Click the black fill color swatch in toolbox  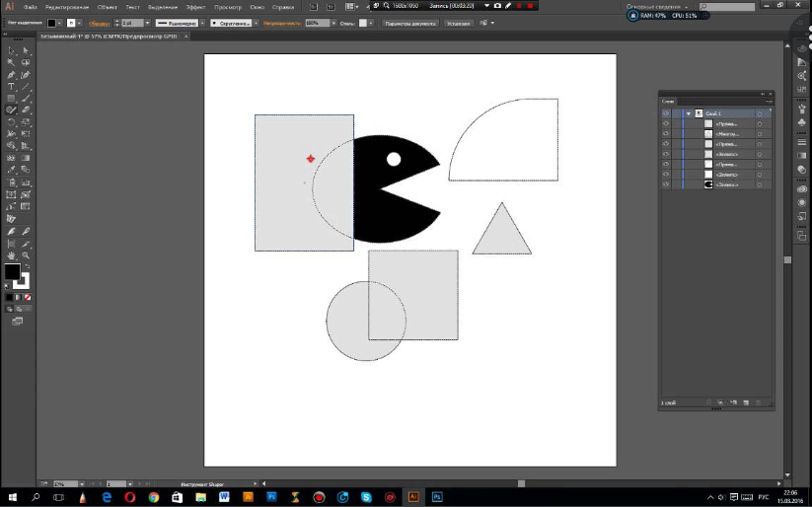[x=12, y=271]
